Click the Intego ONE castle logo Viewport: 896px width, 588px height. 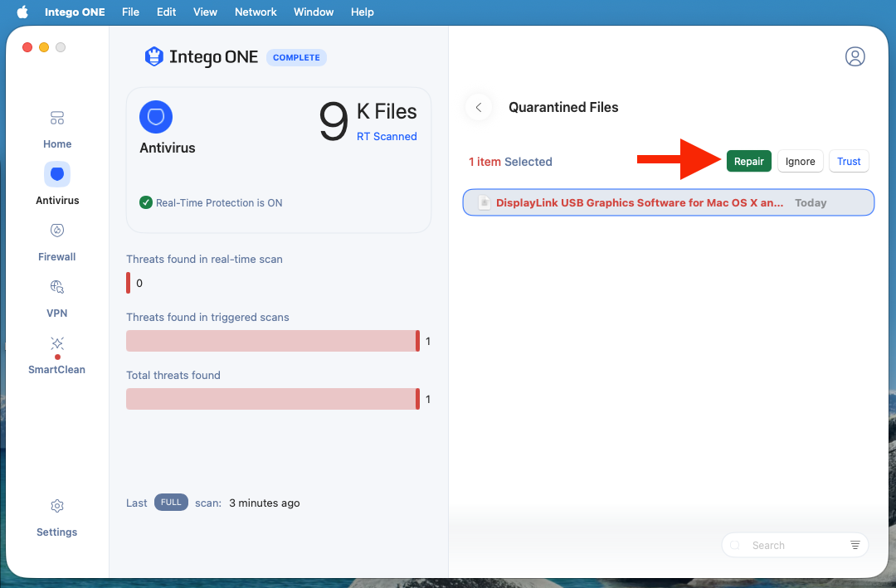153,56
